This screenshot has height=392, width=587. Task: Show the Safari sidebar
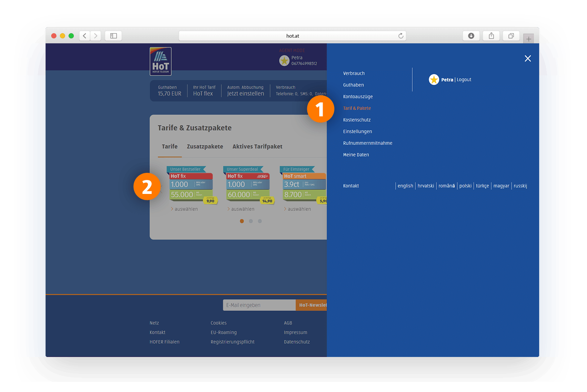pos(113,36)
